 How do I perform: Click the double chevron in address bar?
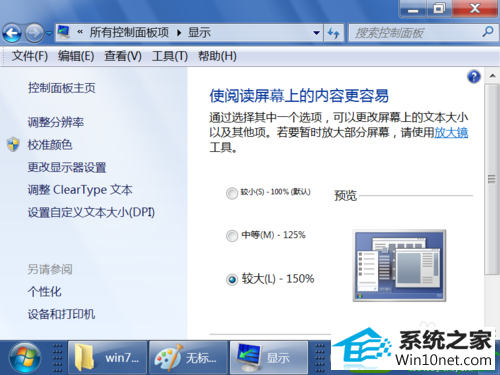coord(80,32)
